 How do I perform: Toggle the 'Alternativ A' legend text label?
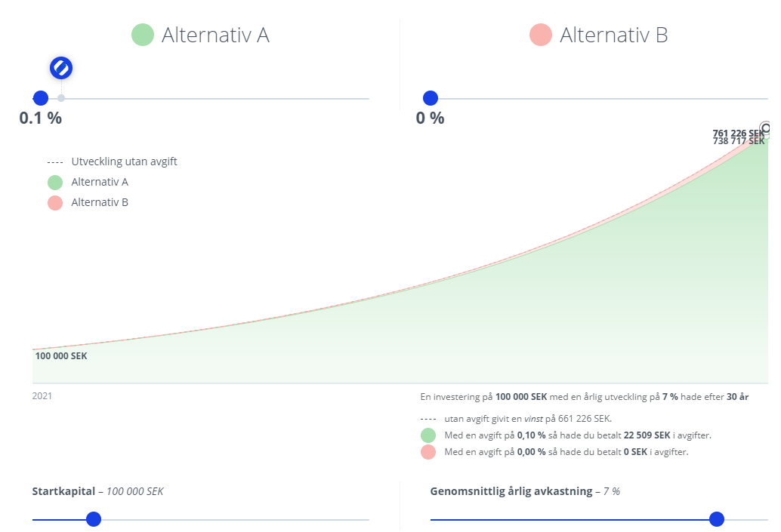(100, 182)
